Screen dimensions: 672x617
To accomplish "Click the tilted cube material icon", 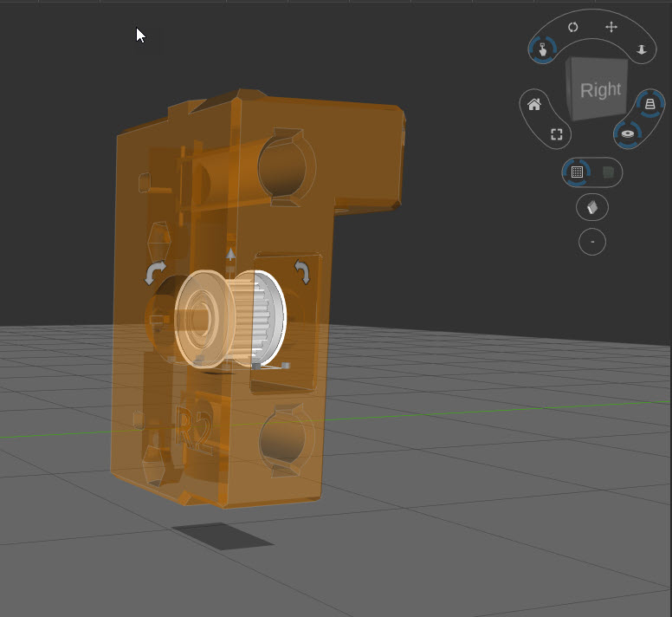I will click(x=591, y=207).
